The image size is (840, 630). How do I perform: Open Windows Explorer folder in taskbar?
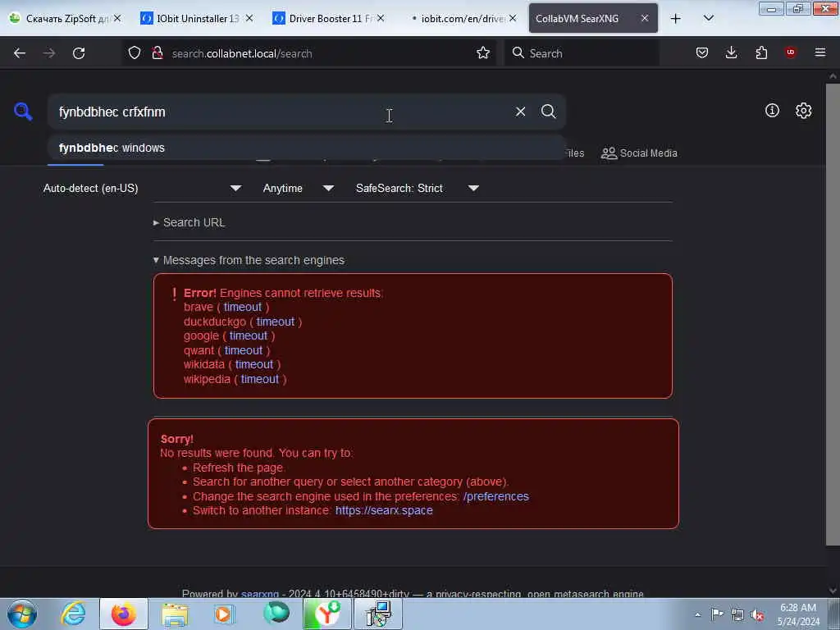pyautogui.click(x=175, y=614)
